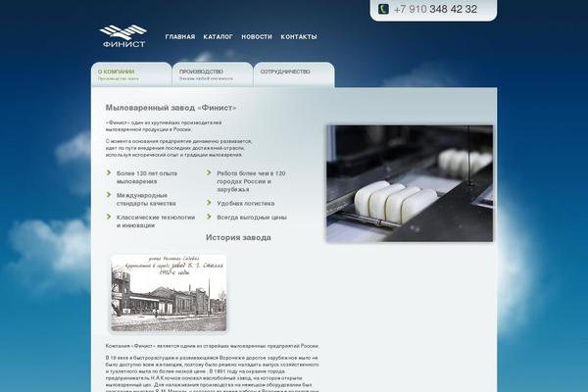Click the text Классические технологии и инновации

click(156, 221)
